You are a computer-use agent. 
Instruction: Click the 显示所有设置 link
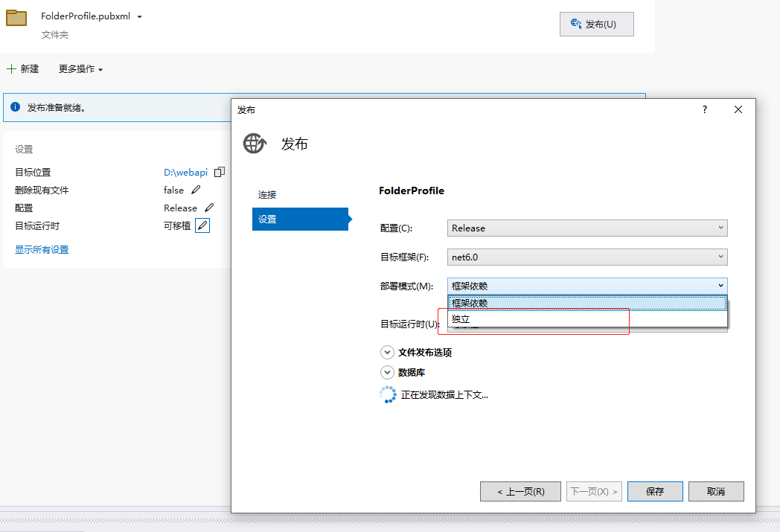[42, 250]
